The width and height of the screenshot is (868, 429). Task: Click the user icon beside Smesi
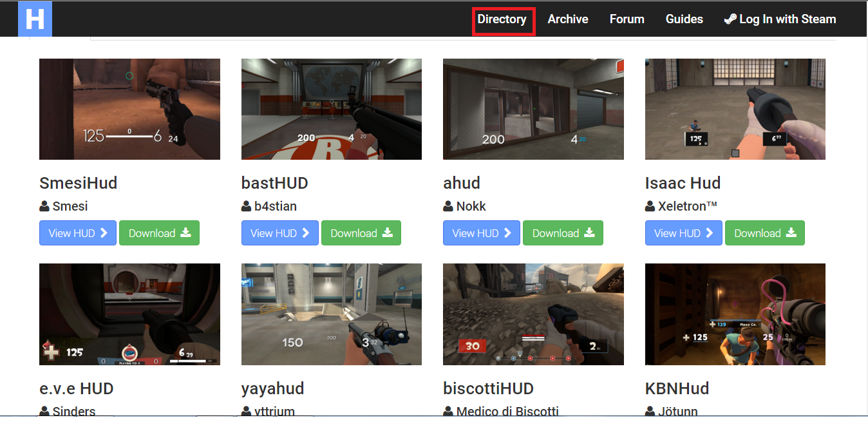pos(44,206)
